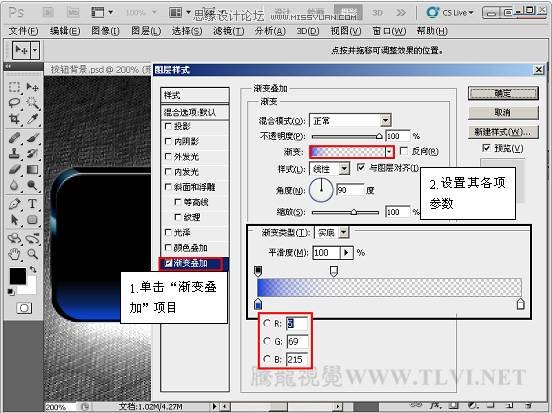Select the Eyedropper tool

(x=32, y=119)
